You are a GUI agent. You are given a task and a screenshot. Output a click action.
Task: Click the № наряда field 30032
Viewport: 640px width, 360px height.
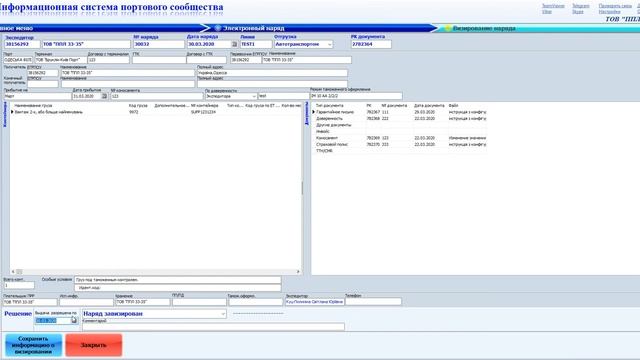159,44
